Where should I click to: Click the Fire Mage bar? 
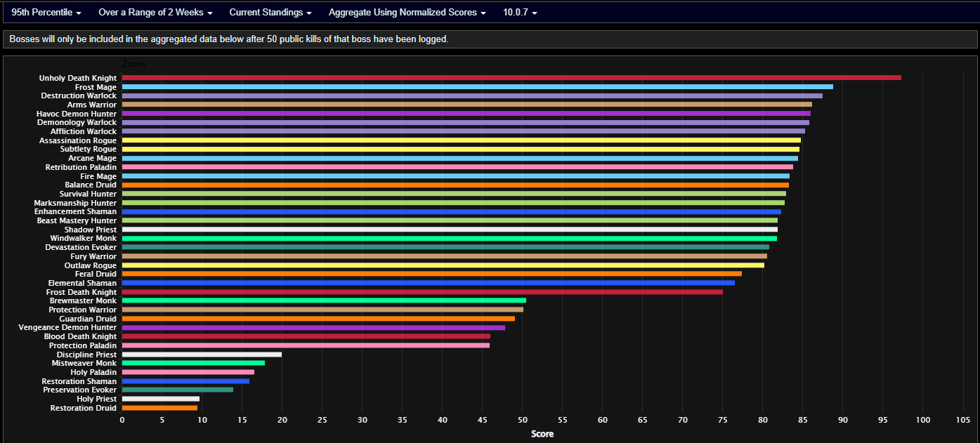point(456,176)
